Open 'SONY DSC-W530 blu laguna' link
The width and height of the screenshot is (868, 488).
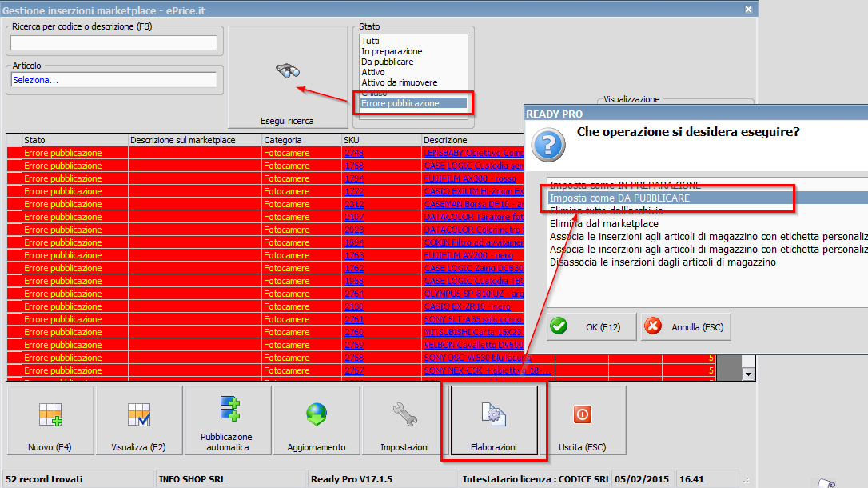click(x=477, y=358)
